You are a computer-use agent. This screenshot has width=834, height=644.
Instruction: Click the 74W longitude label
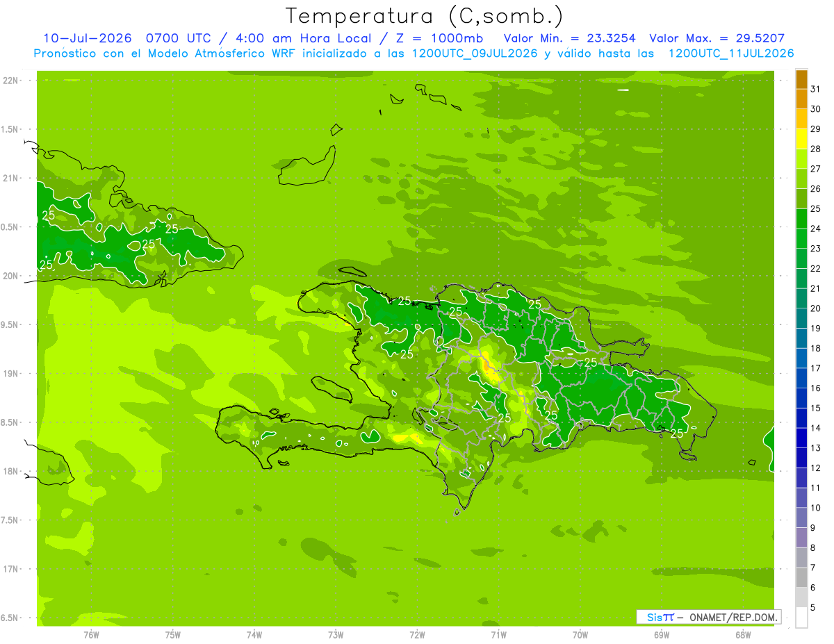pos(254,635)
